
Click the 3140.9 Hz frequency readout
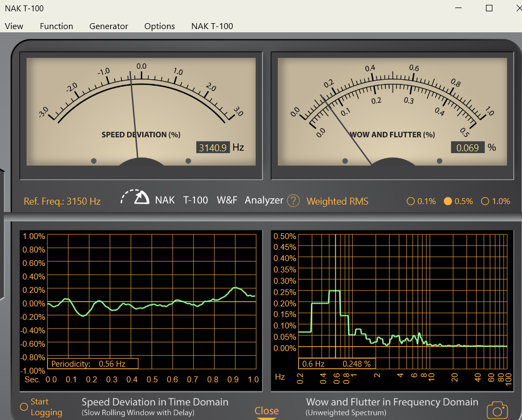[x=213, y=148]
